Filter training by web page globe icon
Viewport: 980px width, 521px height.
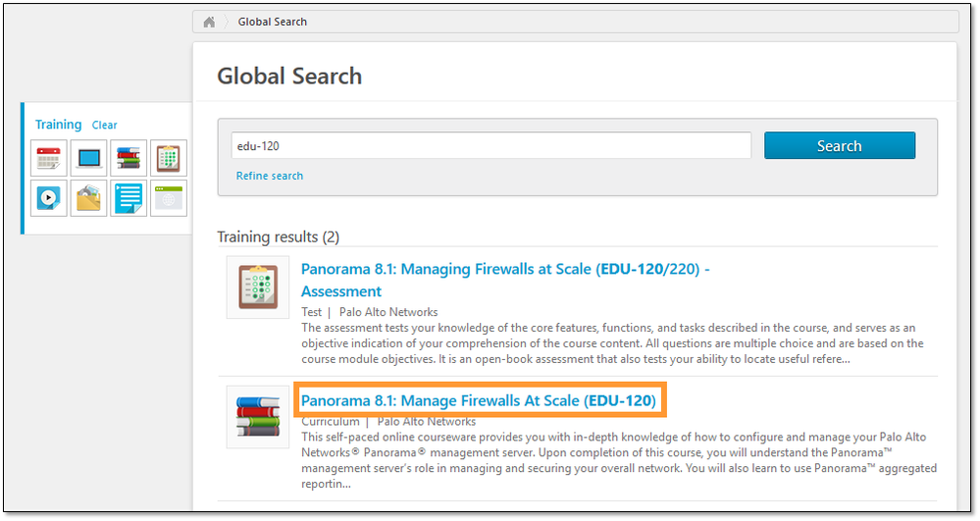point(169,198)
